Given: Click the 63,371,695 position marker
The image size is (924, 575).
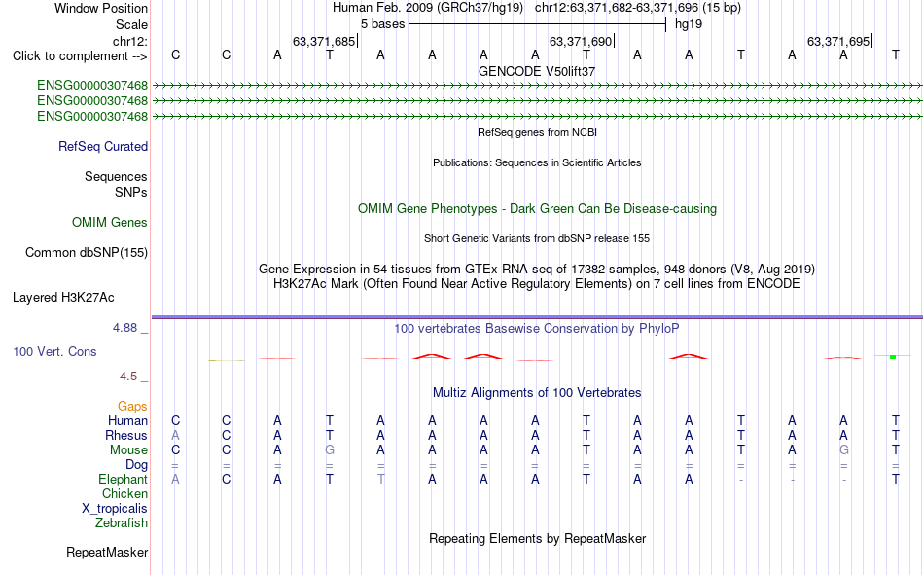Looking at the screenshot, I should pyautogui.click(x=839, y=41).
